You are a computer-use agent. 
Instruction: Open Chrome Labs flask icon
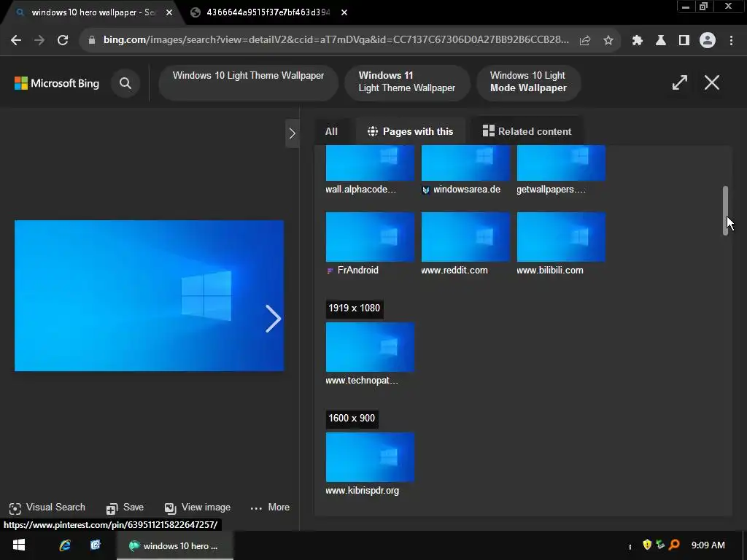point(661,41)
